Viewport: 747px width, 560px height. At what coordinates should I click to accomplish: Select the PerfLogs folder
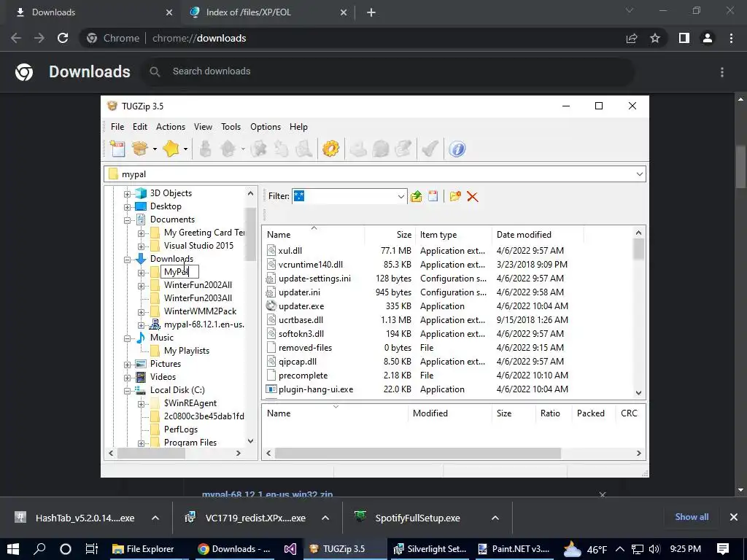(x=181, y=429)
